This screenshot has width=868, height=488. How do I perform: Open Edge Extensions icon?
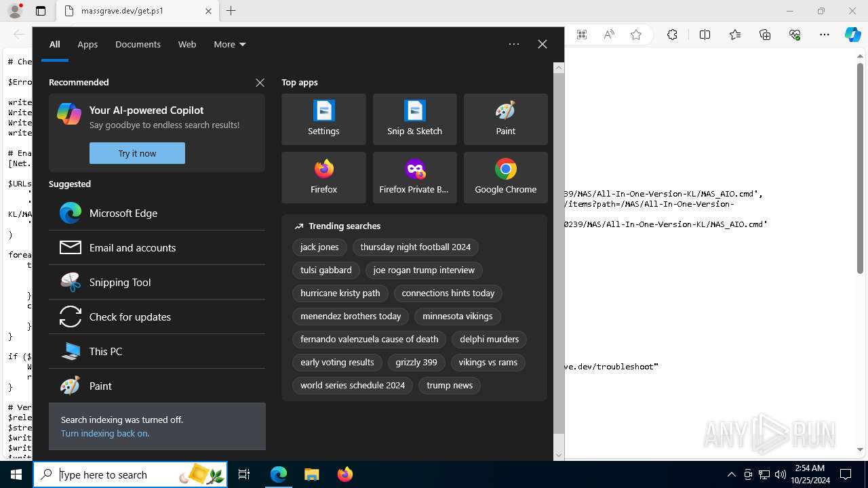(x=672, y=35)
